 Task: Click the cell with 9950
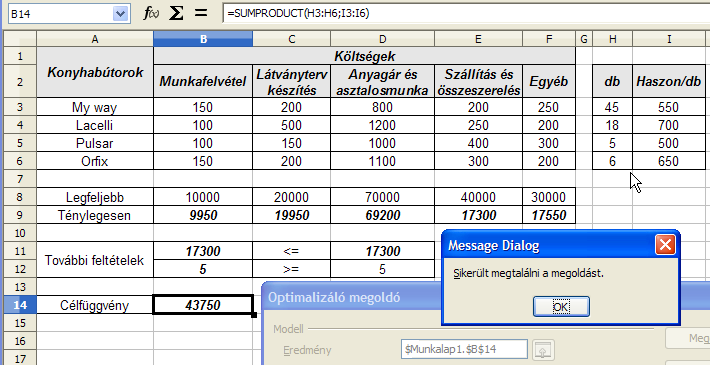[x=203, y=215]
